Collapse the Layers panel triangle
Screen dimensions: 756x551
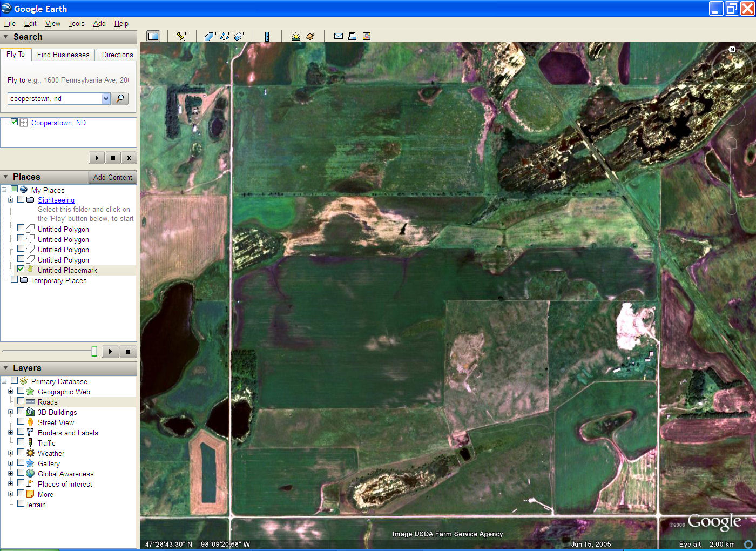6,368
